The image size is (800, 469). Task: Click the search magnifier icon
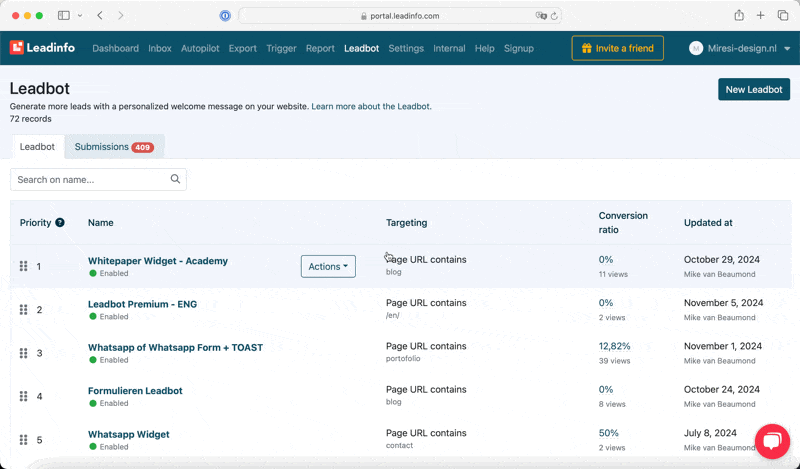(x=175, y=179)
